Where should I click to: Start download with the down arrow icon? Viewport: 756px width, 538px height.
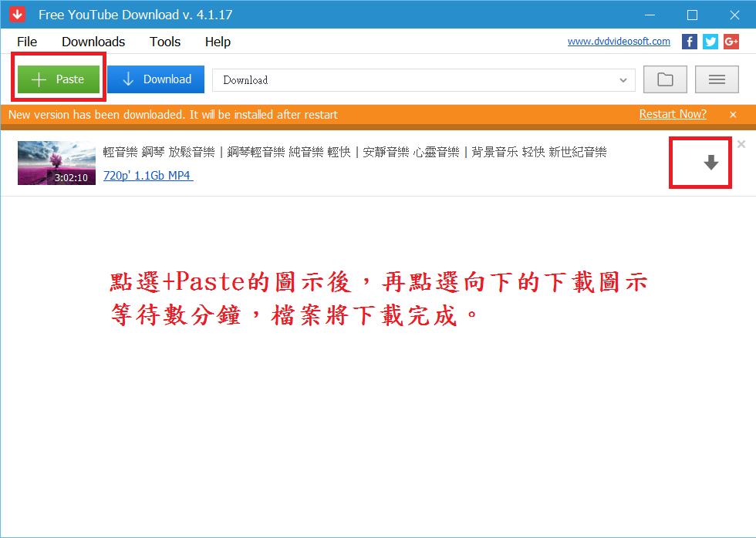click(x=711, y=163)
